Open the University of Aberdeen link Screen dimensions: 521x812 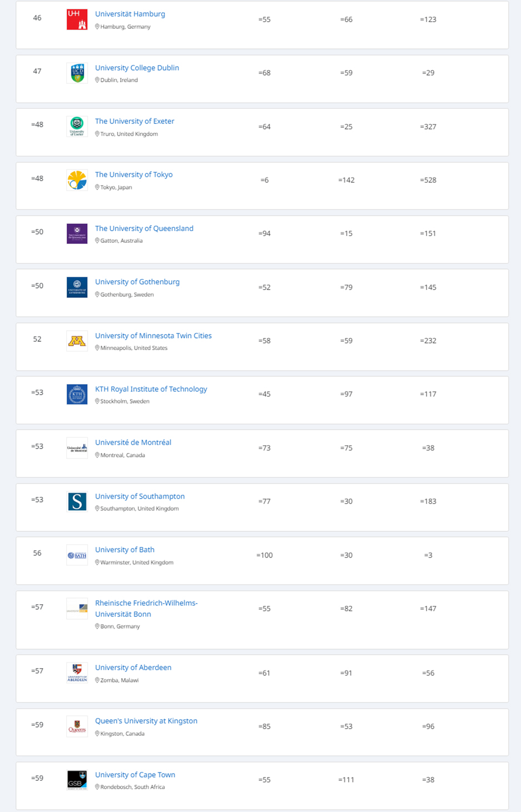[x=133, y=667]
